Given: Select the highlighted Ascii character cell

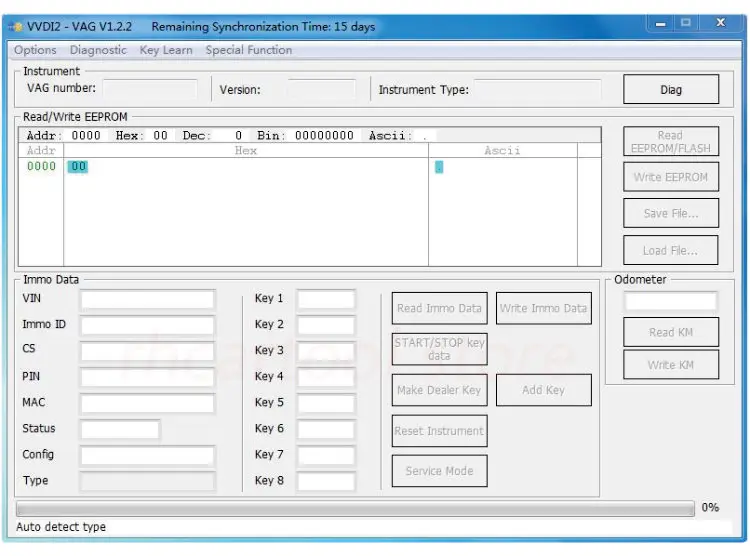Looking at the screenshot, I should tap(439, 167).
